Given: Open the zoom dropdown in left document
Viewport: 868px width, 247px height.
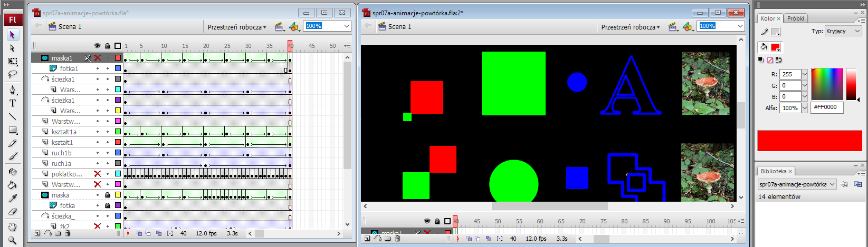Looking at the screenshot, I should coord(347,26).
